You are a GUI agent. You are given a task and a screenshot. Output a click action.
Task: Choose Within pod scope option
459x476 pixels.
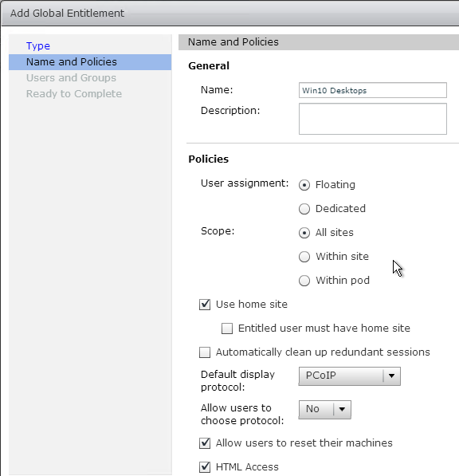point(304,281)
